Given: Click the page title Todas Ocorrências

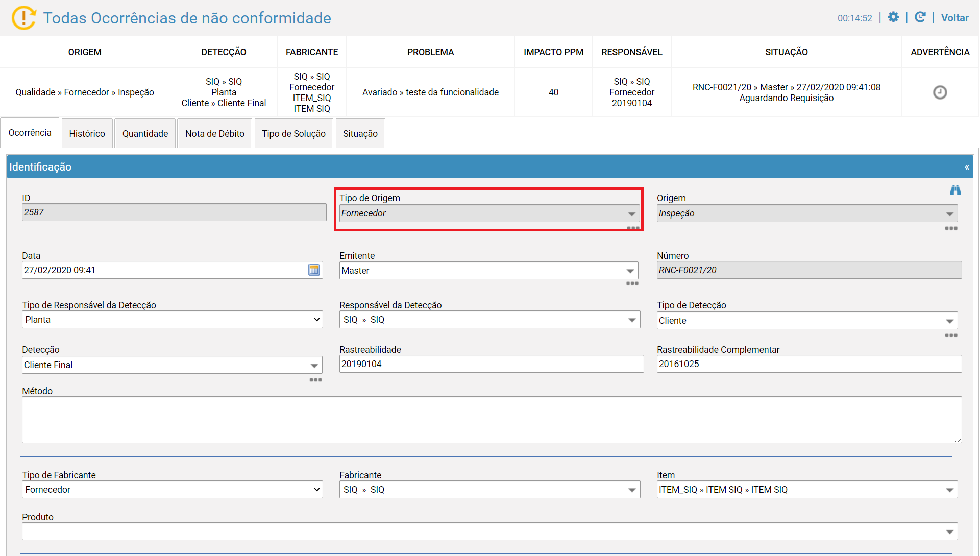Looking at the screenshot, I should point(187,18).
